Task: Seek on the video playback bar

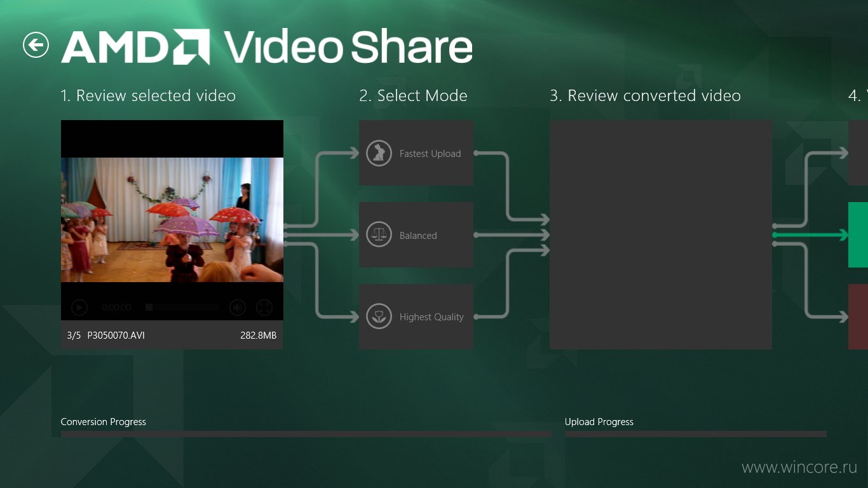Action: pos(182,308)
